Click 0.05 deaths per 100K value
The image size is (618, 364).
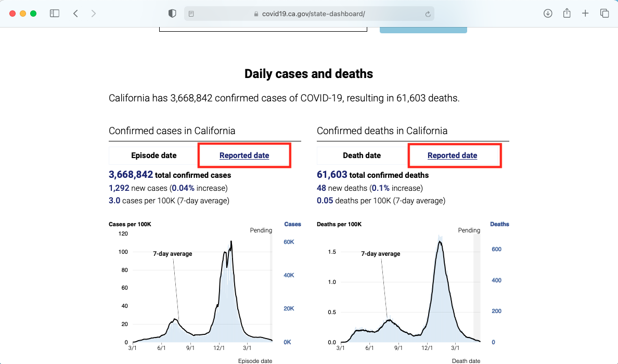[x=325, y=201]
